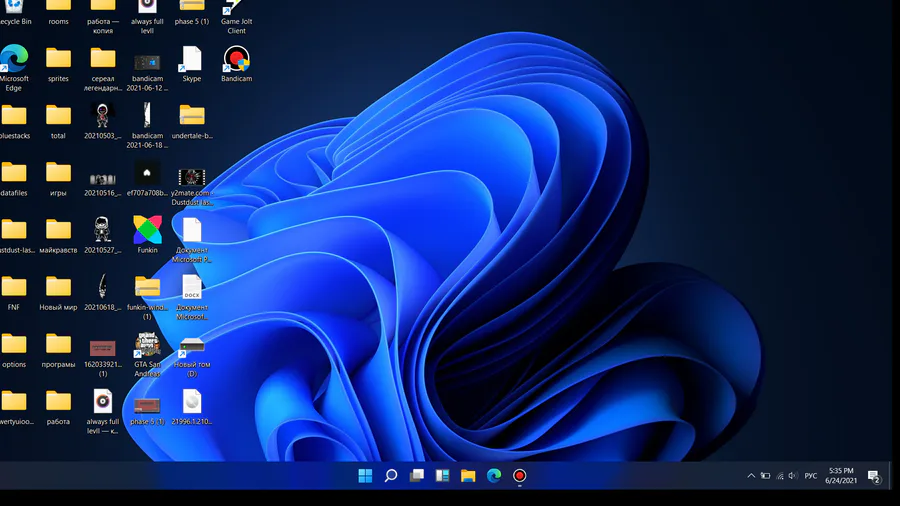Select the options folder

click(14, 351)
